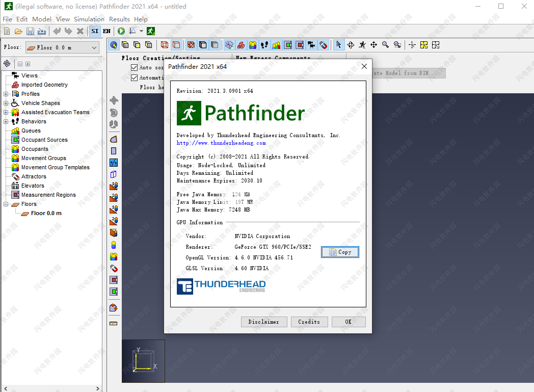This screenshot has height=392, width=534.
Task: Select the EN language toolbar icon
Action: pyautogui.click(x=106, y=31)
